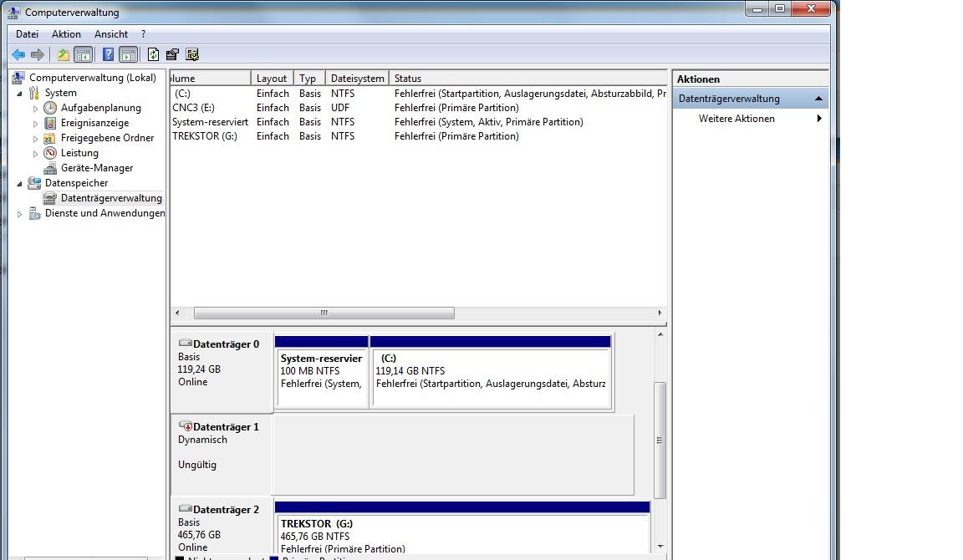Screen dimensions: 963x560
Task: Click the Datenträger 2 disk icon
Action: 185,508
